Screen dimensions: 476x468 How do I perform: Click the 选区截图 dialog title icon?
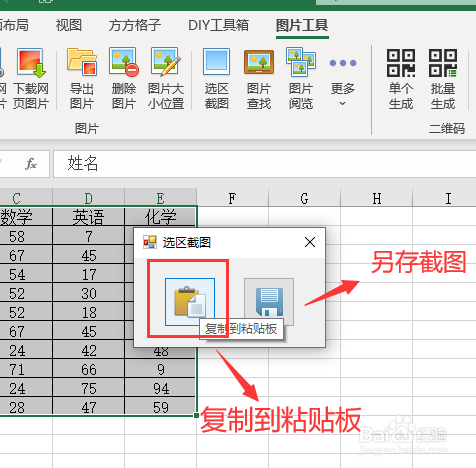tap(150, 242)
